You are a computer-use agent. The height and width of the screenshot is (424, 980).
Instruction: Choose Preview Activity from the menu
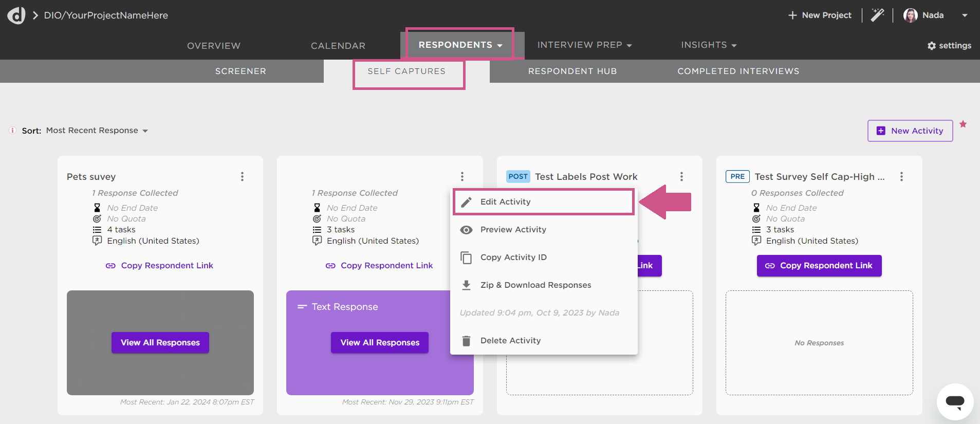tap(544, 230)
